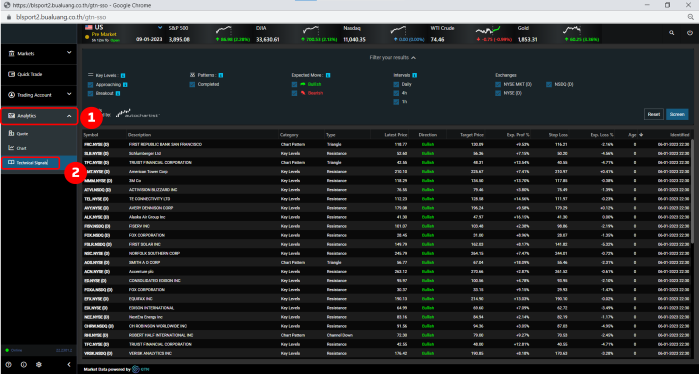Click the search magnifier icon in top bar
699x374 pixels.
click(671, 33)
